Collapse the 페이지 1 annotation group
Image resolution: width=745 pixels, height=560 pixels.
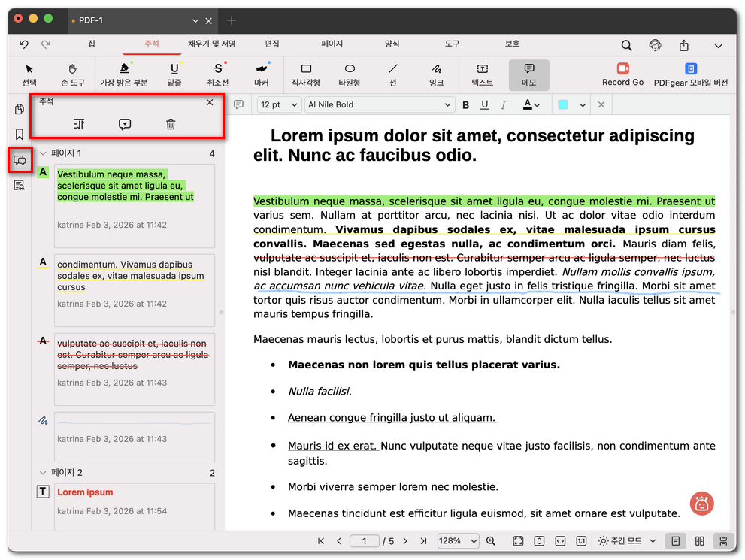coord(43,153)
